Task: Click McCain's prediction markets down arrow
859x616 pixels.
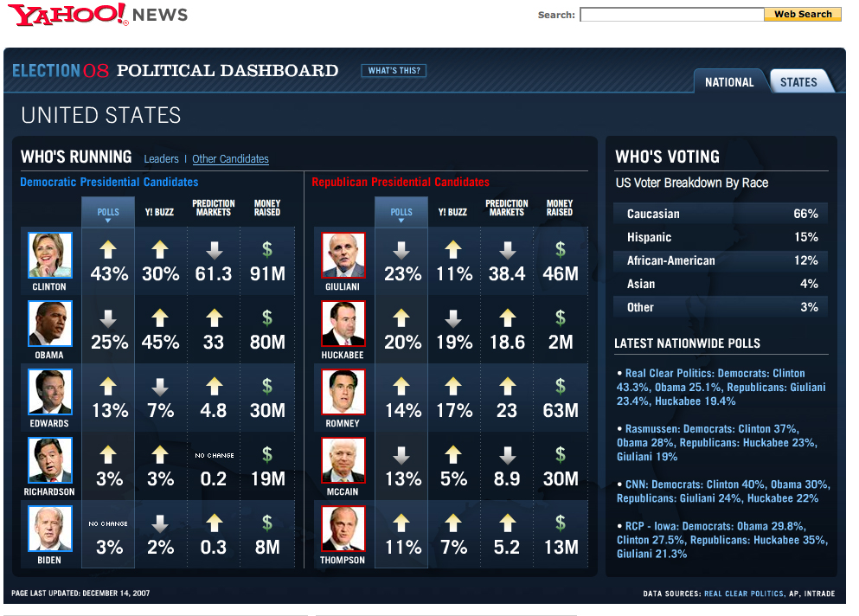Action: click(508, 455)
